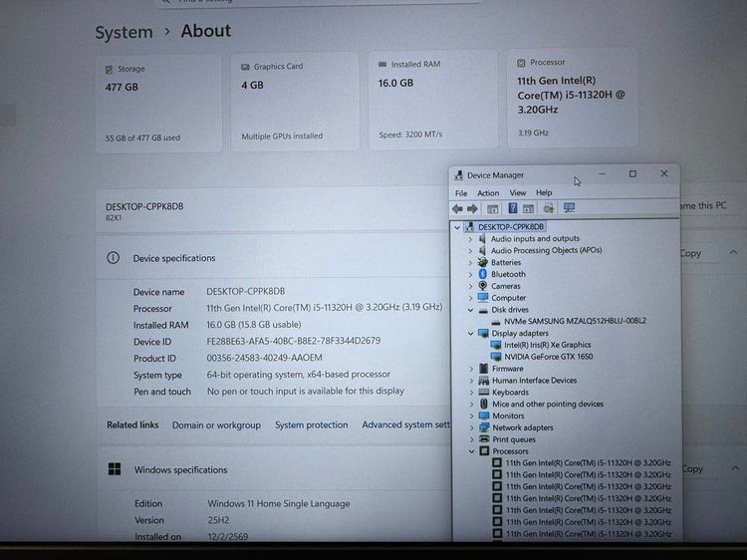Go back with Device Manager back arrow
The width and height of the screenshot is (747, 560).
[x=457, y=208]
